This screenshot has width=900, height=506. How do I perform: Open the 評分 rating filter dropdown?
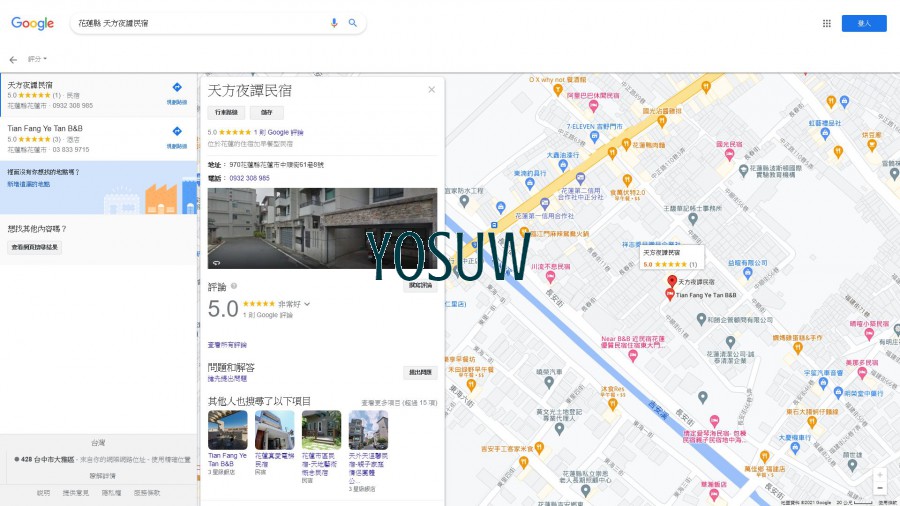[37, 60]
